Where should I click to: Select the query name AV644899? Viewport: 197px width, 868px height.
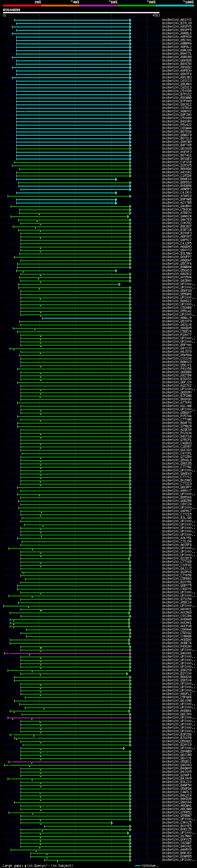pyautogui.click(x=11, y=10)
